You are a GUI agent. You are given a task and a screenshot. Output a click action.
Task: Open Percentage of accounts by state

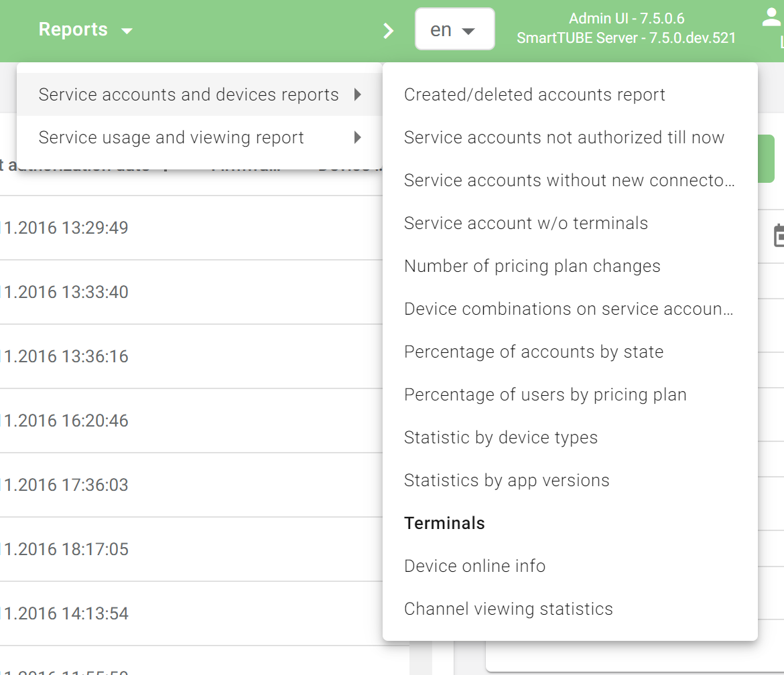point(570,352)
